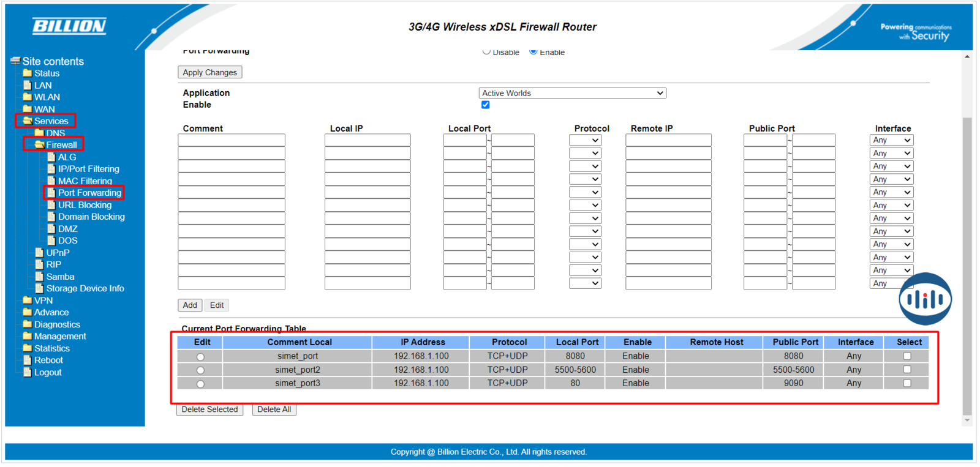This screenshot has width=980, height=467.
Task: Click the Status folder icon
Action: (x=27, y=73)
